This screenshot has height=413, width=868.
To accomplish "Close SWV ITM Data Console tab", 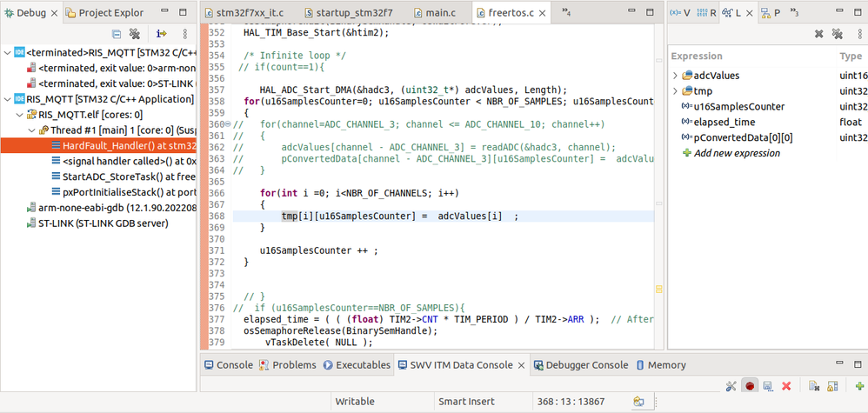I will point(522,365).
